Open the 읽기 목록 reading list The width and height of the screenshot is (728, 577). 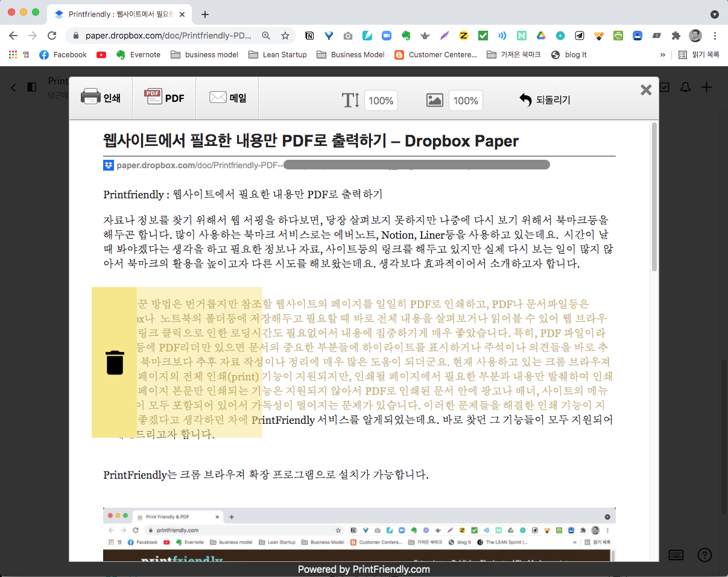point(699,54)
